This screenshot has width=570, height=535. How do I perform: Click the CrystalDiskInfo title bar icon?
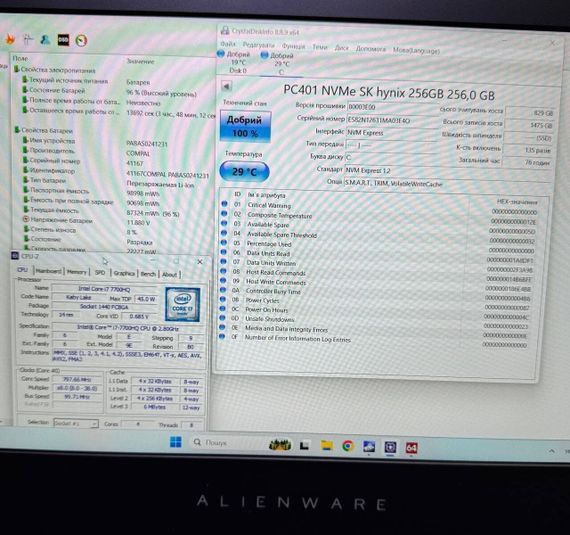click(225, 31)
